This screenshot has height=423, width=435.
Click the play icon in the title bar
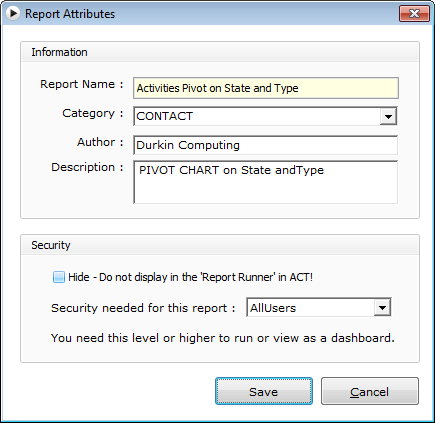[13, 13]
